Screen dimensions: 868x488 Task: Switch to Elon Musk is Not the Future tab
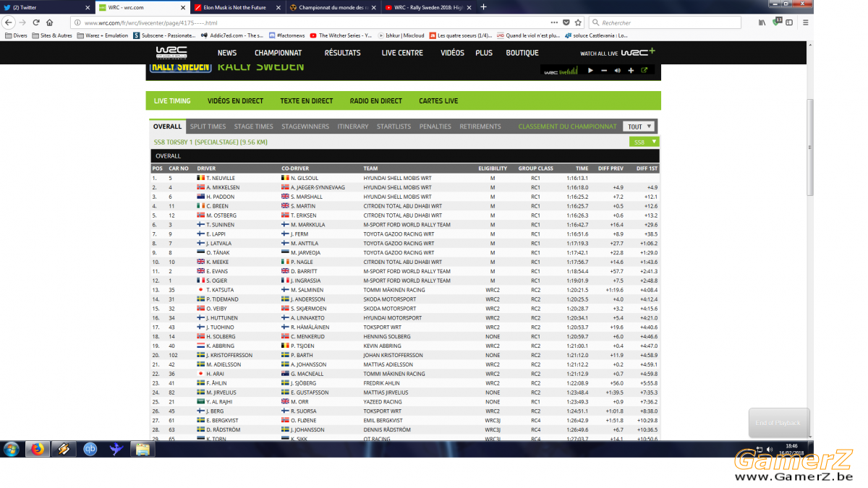click(237, 7)
